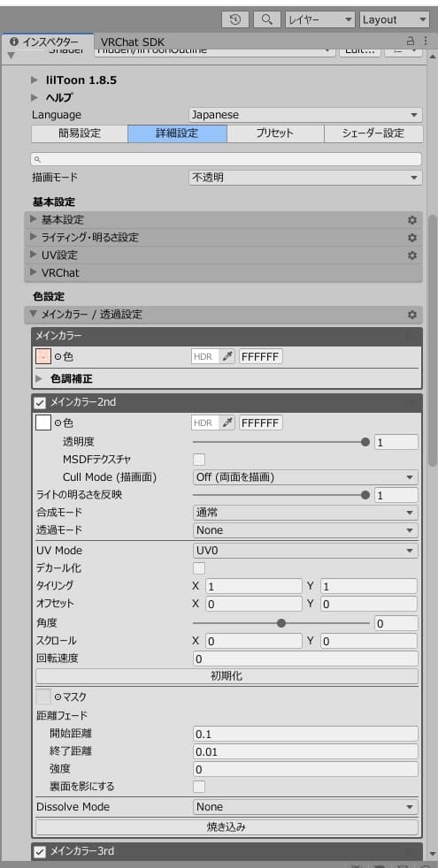Focus the property search field
438x868 pixels.
pos(227,159)
